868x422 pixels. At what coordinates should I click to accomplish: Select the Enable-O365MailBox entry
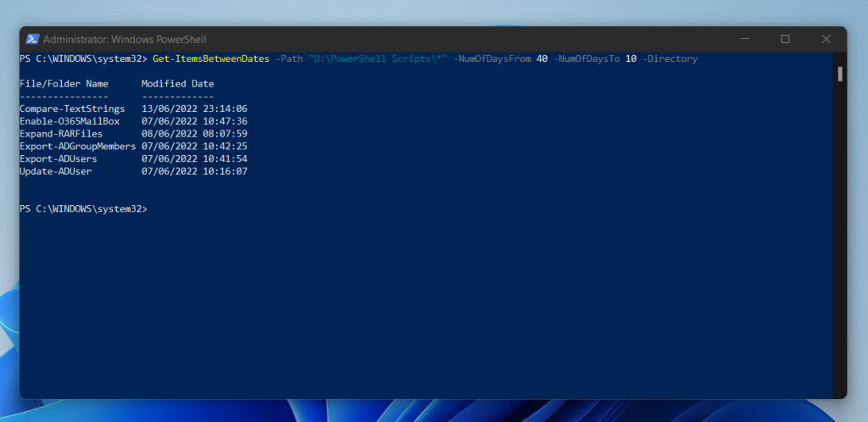tap(70, 121)
